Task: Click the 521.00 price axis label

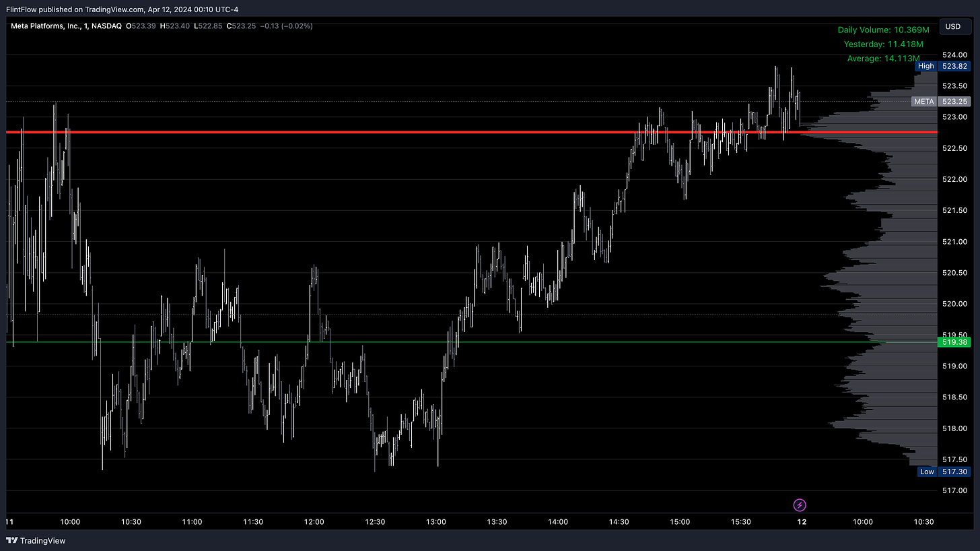Action: [953, 242]
